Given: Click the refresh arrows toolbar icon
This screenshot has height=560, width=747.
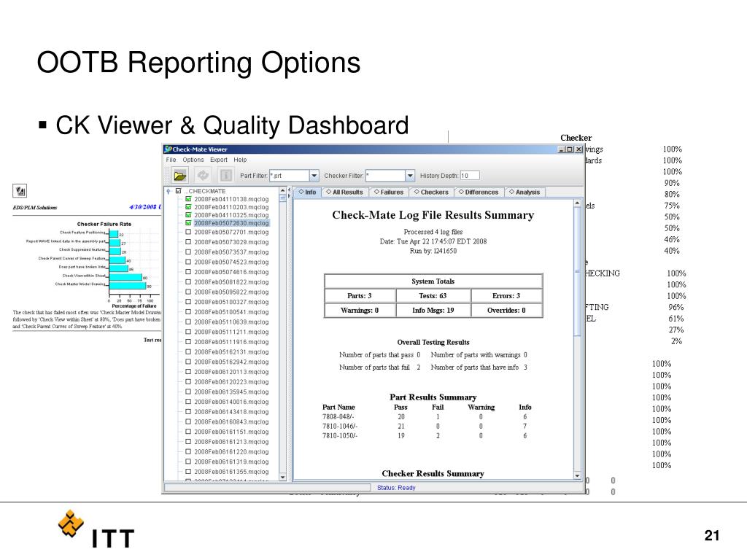Looking at the screenshot, I should 203,176.
